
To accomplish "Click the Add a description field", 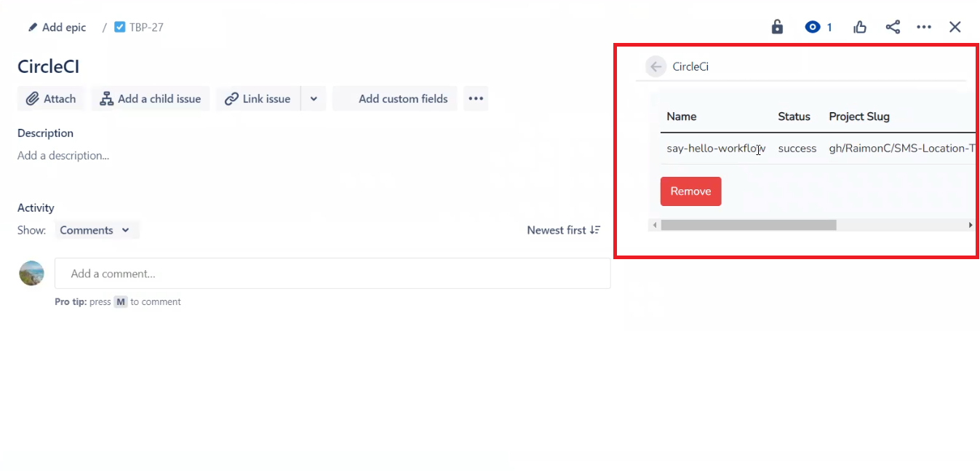I will (x=63, y=155).
